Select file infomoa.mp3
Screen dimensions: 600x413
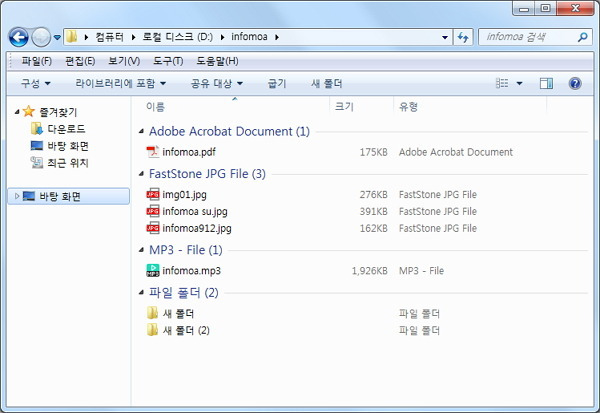pyautogui.click(x=191, y=271)
